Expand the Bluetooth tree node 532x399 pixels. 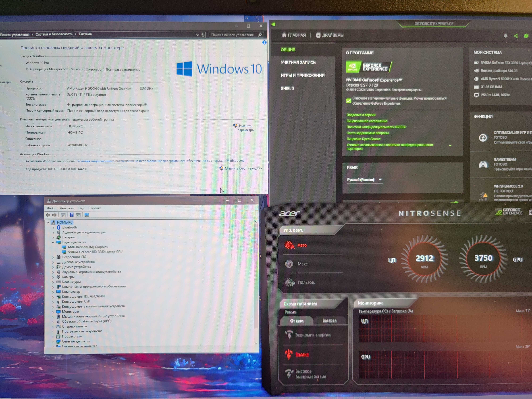point(53,228)
